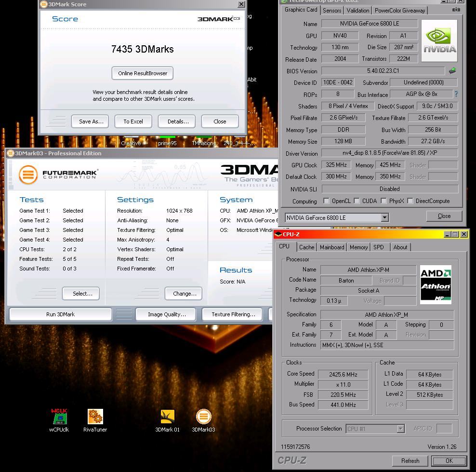Select the Graphics Card tab
Screen dimensions: 476x472
pos(301,10)
